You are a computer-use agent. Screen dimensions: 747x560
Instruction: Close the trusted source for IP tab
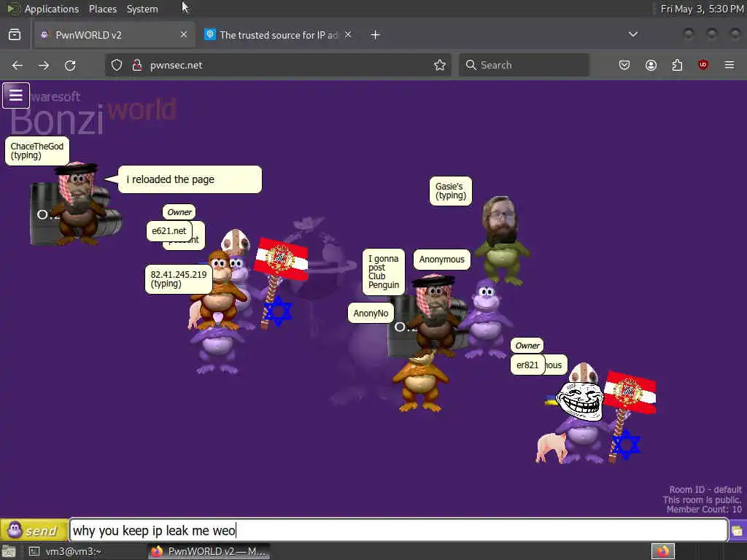point(348,34)
